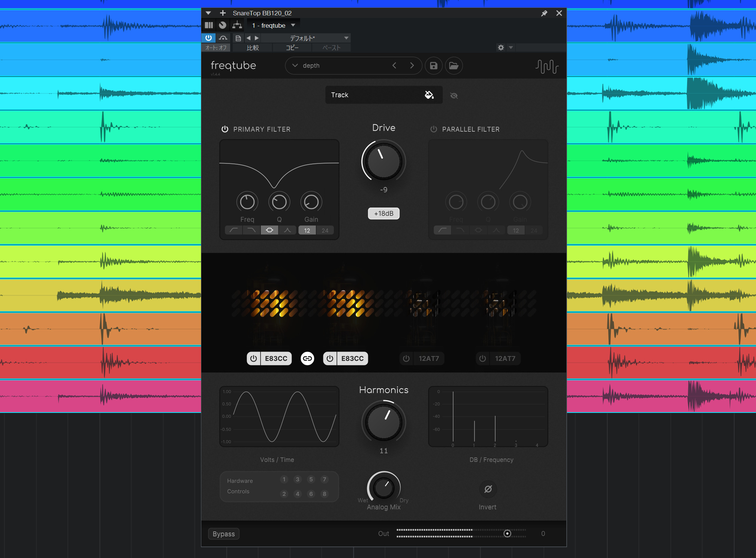The image size is (756, 558).
Task: Expand the arrow beside the gear icon
Action: pyautogui.click(x=511, y=47)
